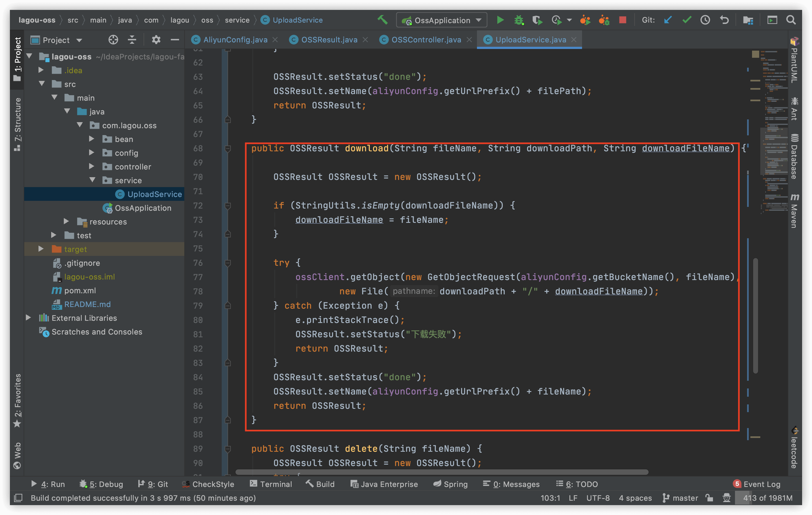Revert changes with rollback icon
The width and height of the screenshot is (812, 515).
coord(724,20)
